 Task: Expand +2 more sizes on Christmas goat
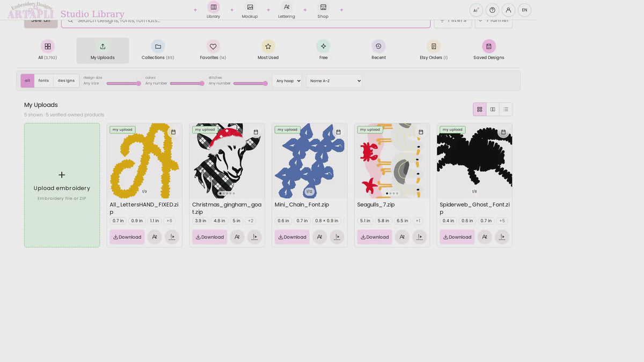[250, 221]
